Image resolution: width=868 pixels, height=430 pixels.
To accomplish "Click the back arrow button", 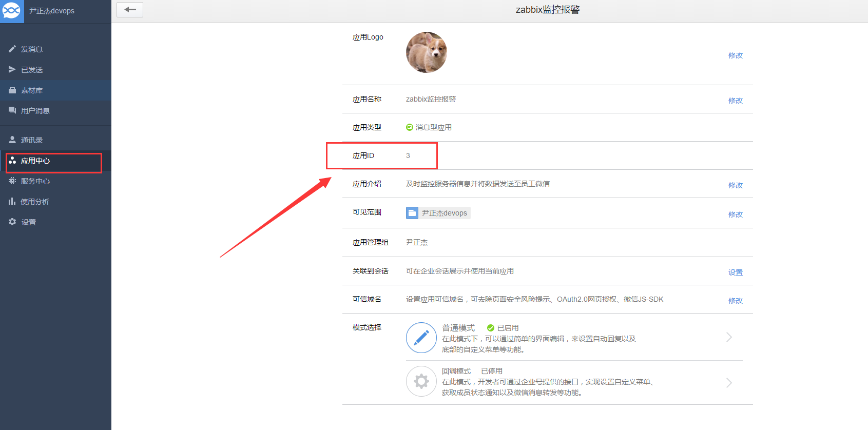I will tap(130, 10).
